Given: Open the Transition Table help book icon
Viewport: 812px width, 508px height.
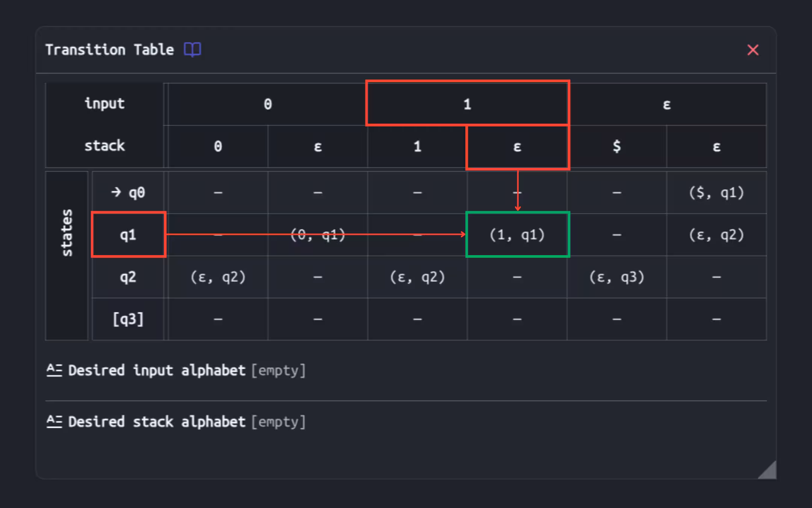Looking at the screenshot, I should click(192, 50).
